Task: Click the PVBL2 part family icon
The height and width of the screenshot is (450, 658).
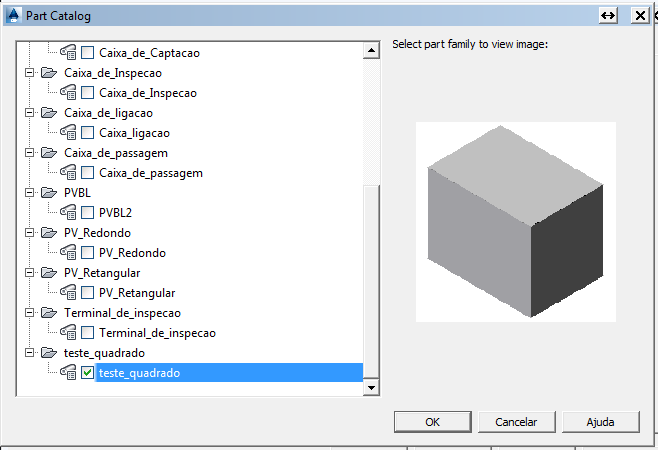Action: [x=68, y=212]
